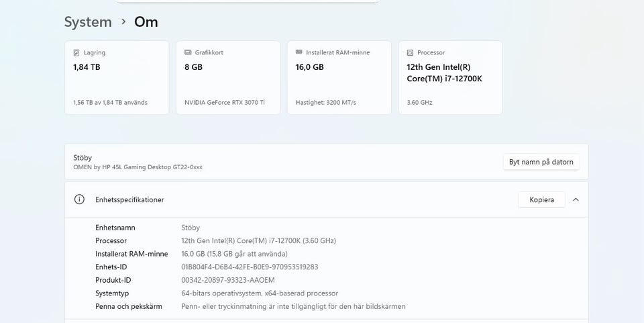Click the Lagring storage icon

[76, 52]
